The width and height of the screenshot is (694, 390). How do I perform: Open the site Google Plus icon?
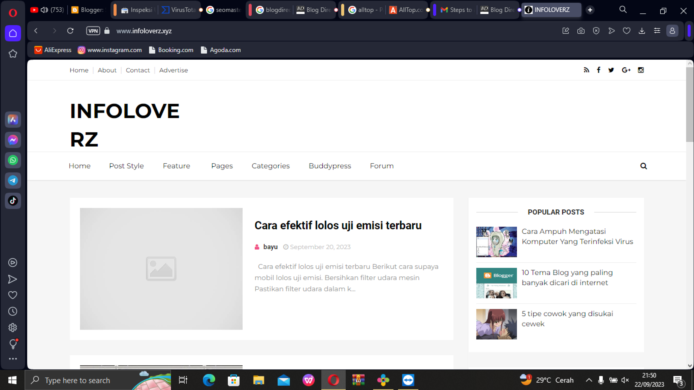click(x=626, y=70)
